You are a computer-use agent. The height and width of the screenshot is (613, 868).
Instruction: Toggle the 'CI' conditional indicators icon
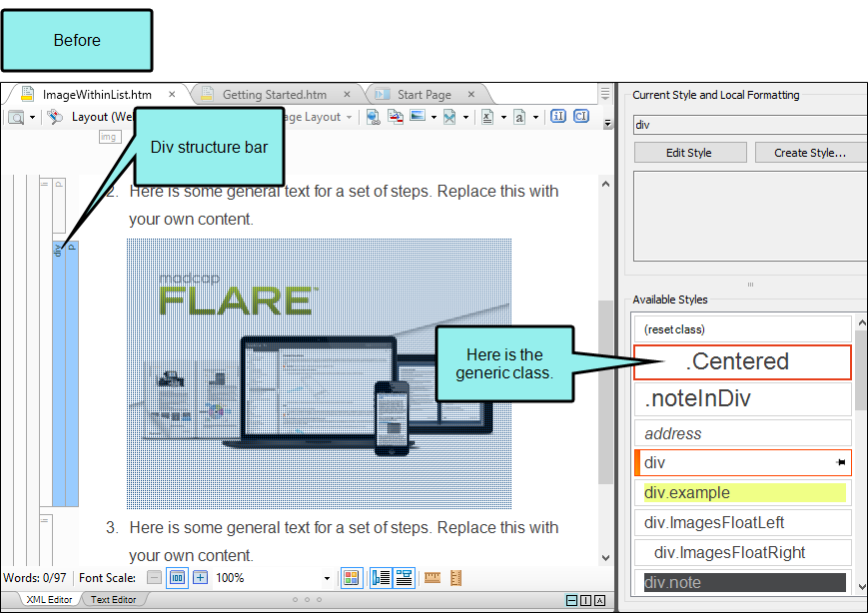[581, 116]
